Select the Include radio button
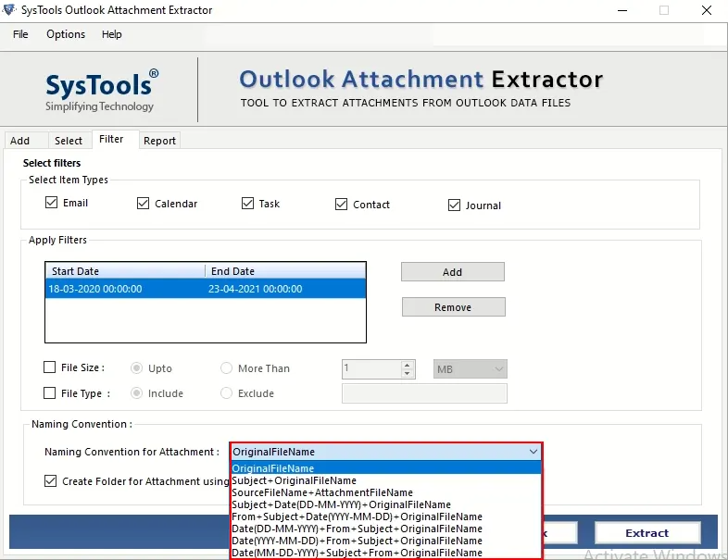Screen dimensions: 728x560 point(136,393)
